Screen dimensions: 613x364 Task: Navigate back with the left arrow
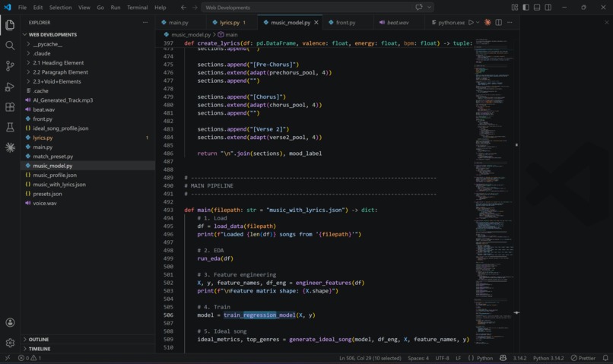tap(184, 8)
